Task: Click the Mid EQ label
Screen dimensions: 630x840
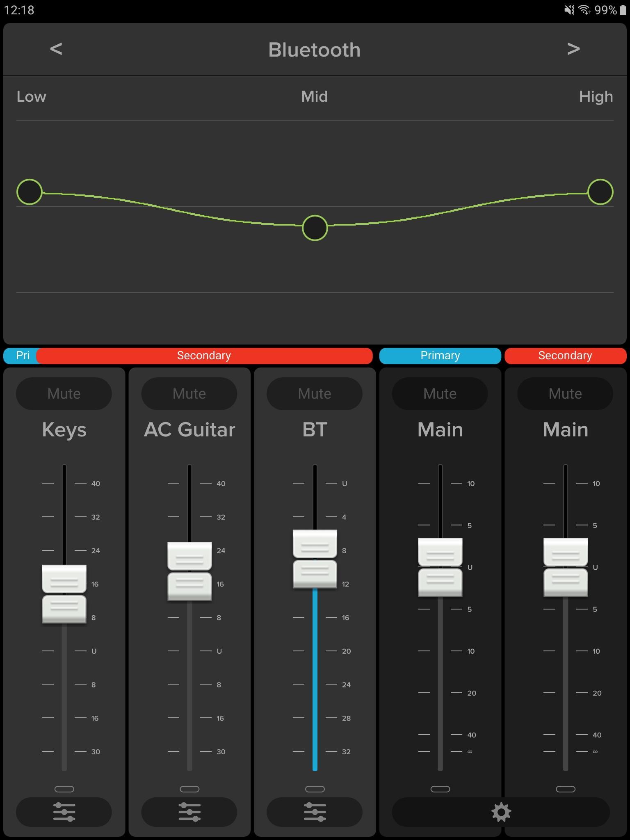Action: (x=315, y=97)
